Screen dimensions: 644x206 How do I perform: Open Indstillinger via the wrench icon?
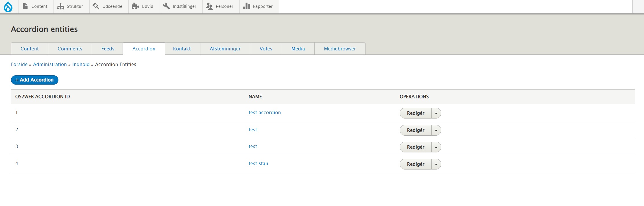click(166, 6)
